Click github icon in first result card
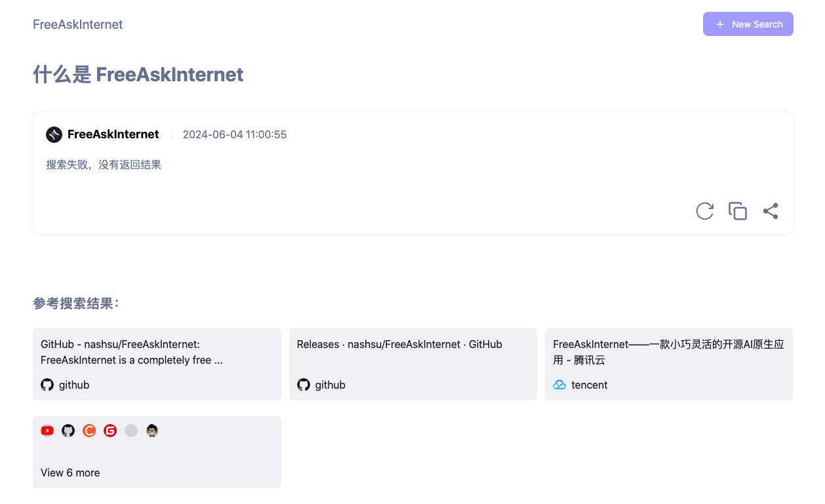This screenshot has width=825, height=504. click(47, 385)
